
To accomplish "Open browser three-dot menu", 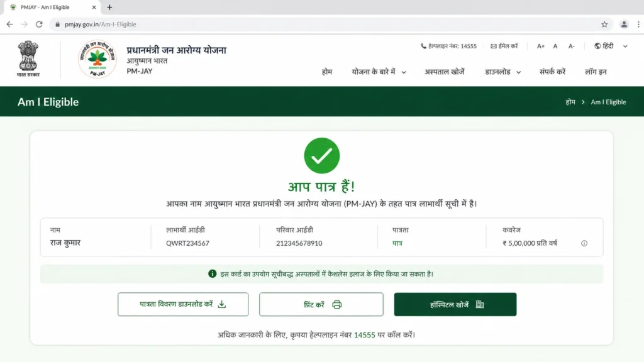I will (638, 25).
